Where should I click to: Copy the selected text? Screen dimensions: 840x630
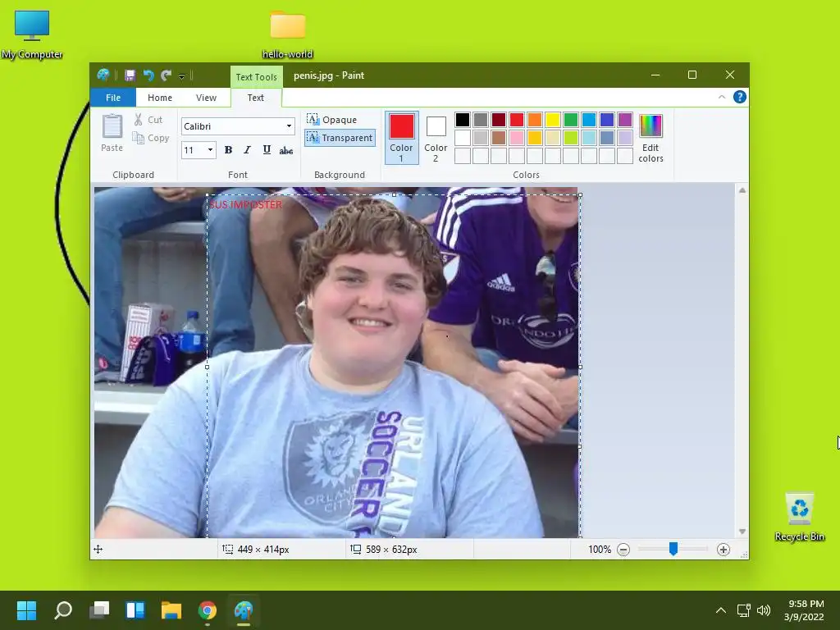(151, 138)
